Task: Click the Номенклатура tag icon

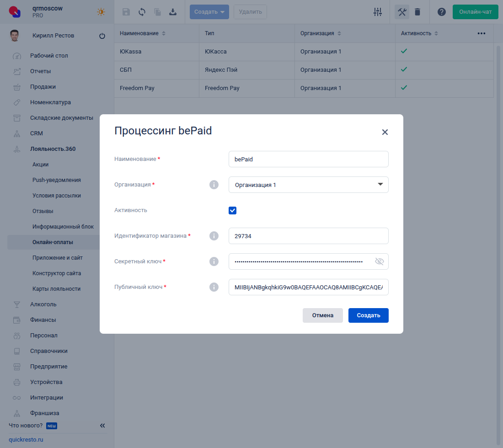Action: pos(16,102)
